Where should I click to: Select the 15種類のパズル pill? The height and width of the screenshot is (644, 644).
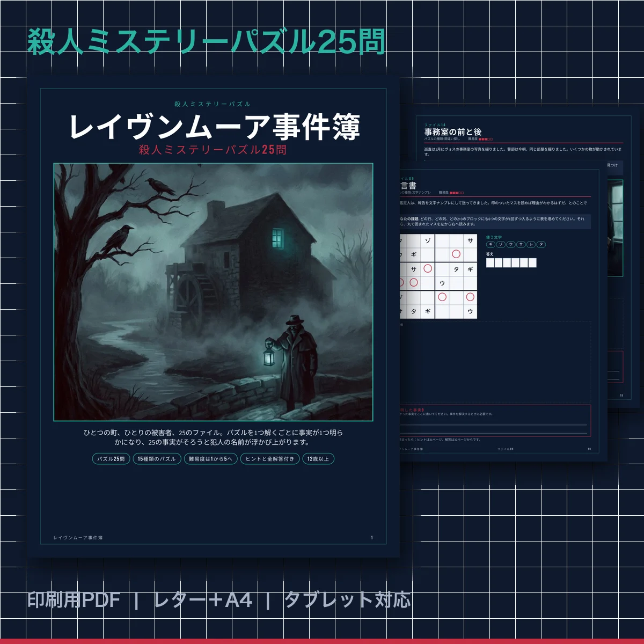tap(156, 459)
